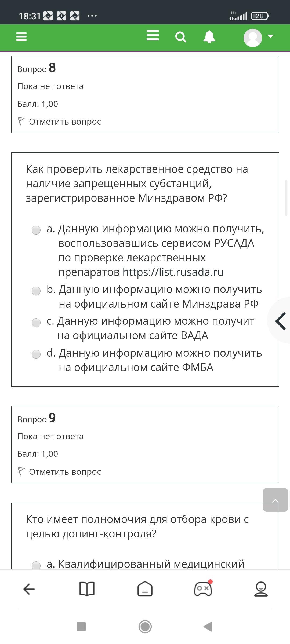Screen dimensions: 290x644
Task: Select option a about РУСАДА service
Action: point(36,230)
